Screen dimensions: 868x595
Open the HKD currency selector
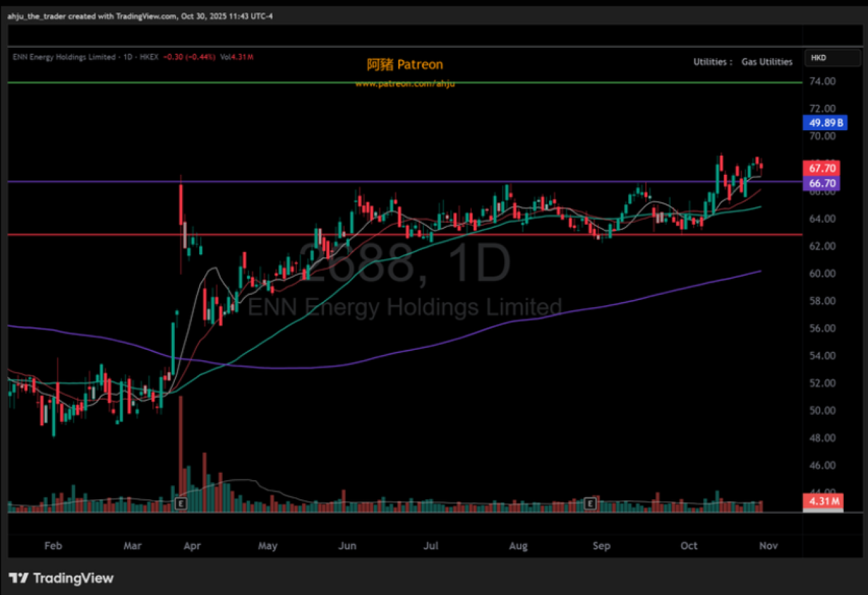[x=832, y=58]
